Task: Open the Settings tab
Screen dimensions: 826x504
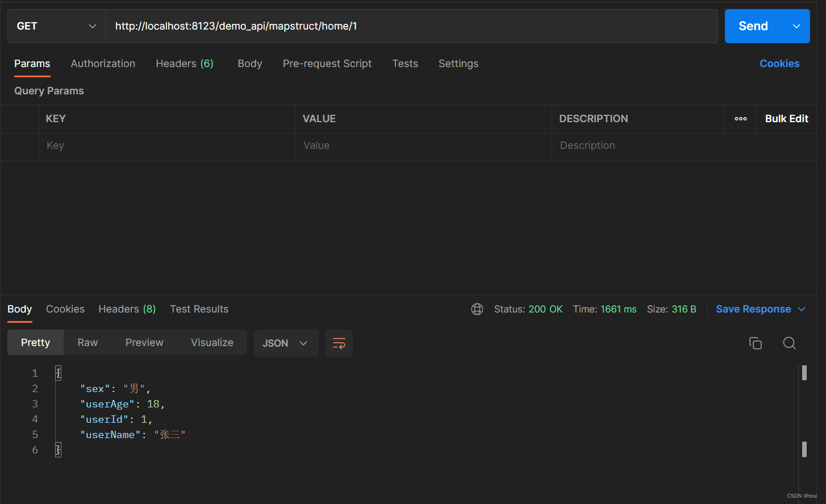Action: pos(458,64)
